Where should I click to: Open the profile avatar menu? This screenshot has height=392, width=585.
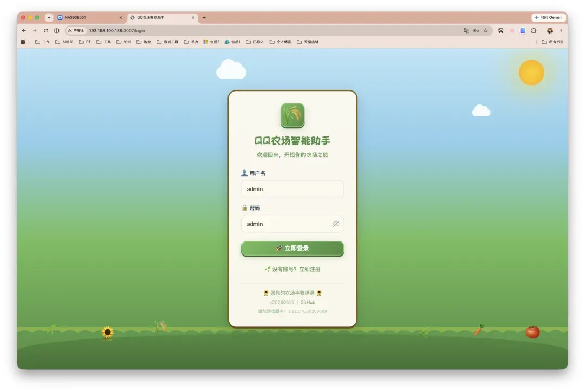pos(550,30)
